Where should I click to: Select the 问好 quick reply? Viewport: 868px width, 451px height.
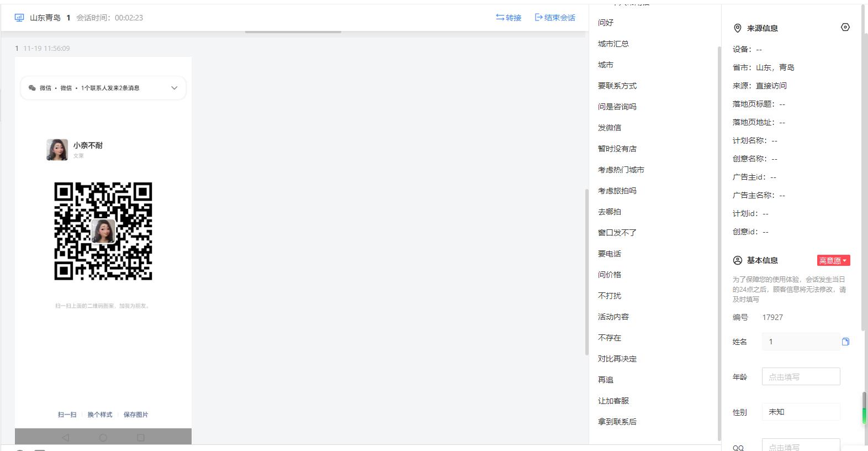pyautogui.click(x=606, y=23)
